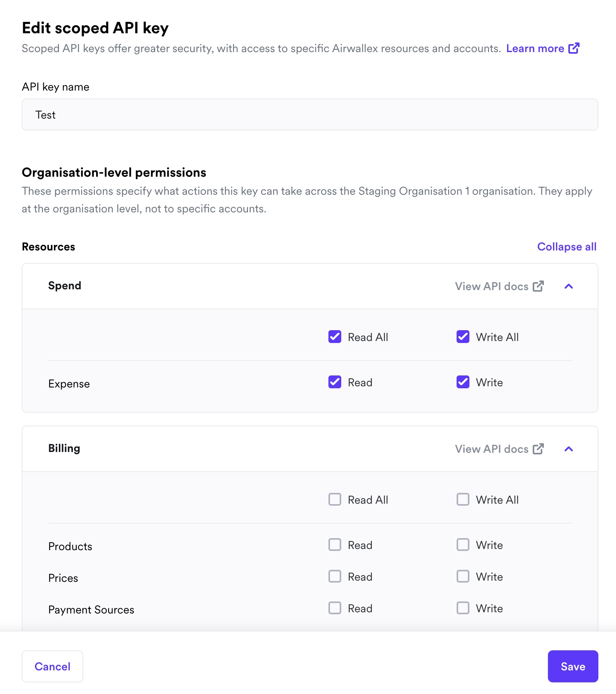The image size is (616, 694).
Task: Uncheck Spend Read All checkbox
Action: click(335, 337)
